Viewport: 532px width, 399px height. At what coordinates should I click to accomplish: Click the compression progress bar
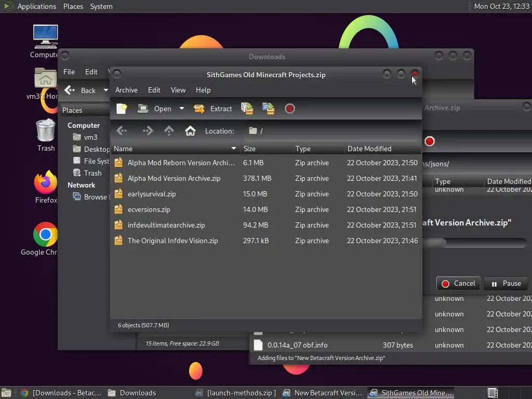pos(475,242)
